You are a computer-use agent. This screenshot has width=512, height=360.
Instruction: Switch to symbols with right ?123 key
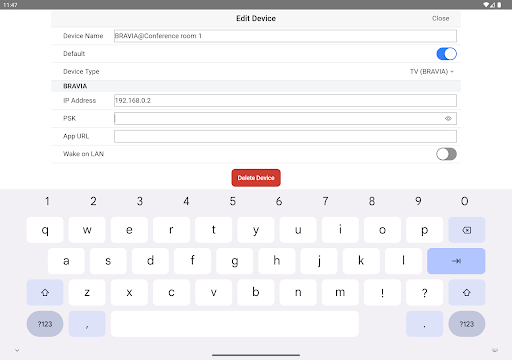466,324
